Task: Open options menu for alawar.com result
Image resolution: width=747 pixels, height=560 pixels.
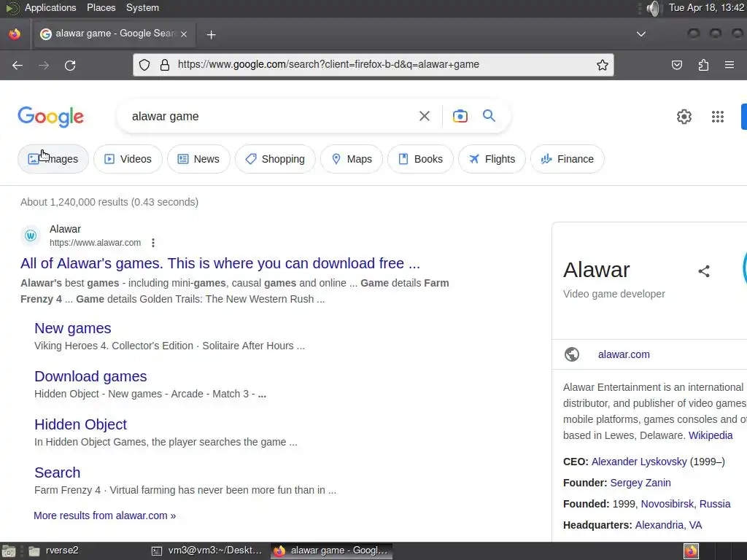Action: pyautogui.click(x=153, y=243)
